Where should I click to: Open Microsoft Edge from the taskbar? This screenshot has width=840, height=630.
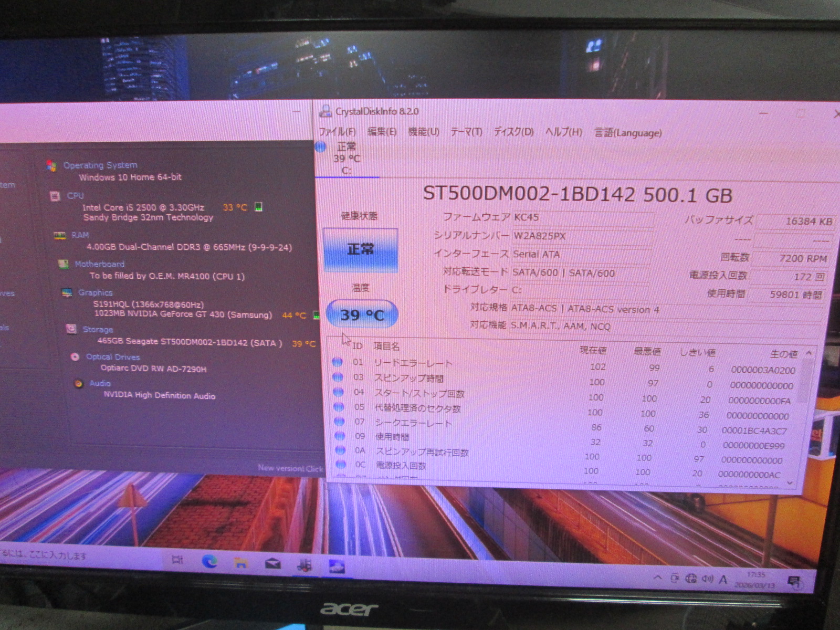[209, 562]
